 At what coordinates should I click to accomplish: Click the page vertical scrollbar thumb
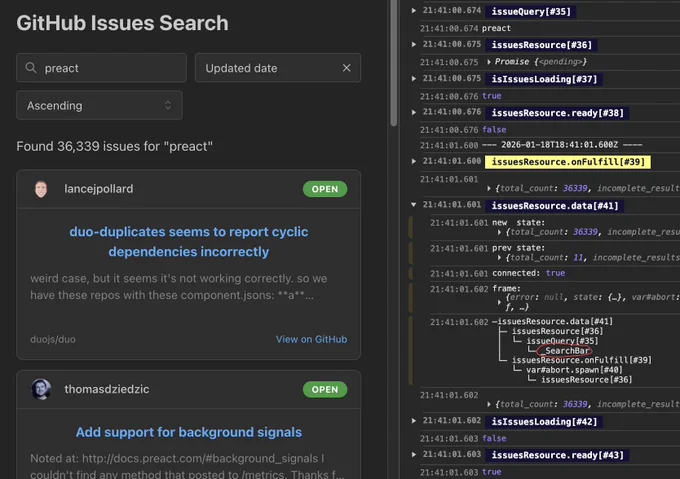[x=393, y=63]
